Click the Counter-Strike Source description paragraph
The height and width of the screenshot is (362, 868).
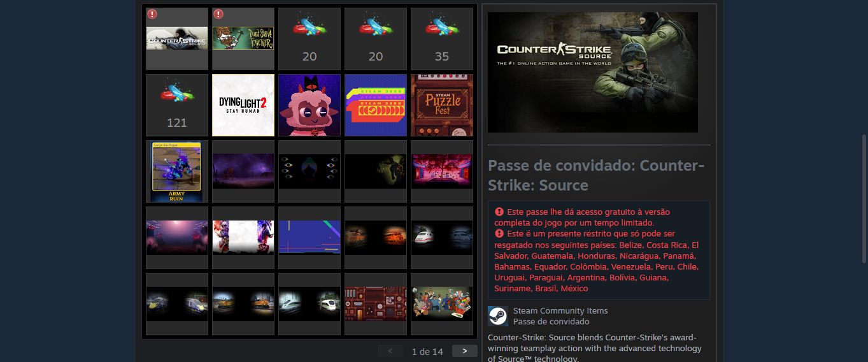coord(595,348)
